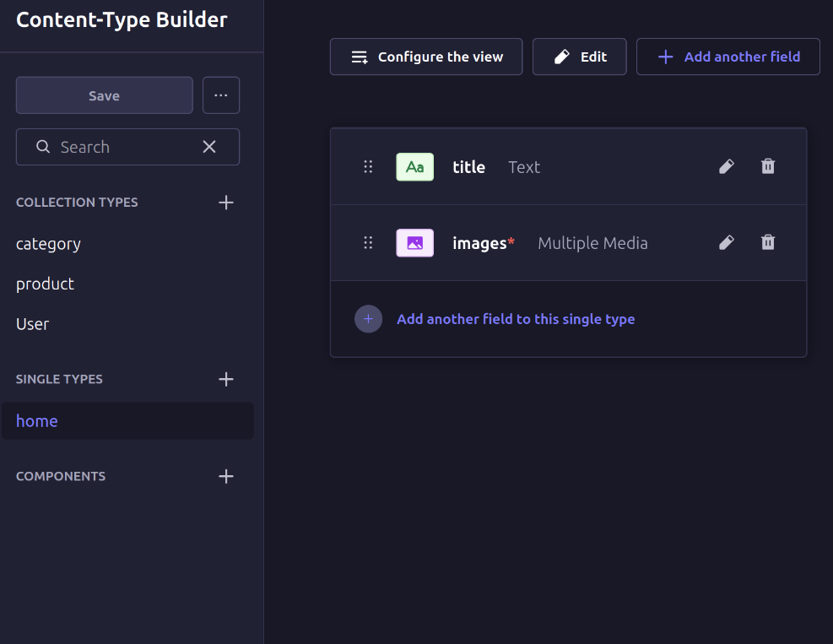Viewport: 833px width, 644px height.
Task: Click the drag handle beside images field
Action: pyautogui.click(x=368, y=243)
